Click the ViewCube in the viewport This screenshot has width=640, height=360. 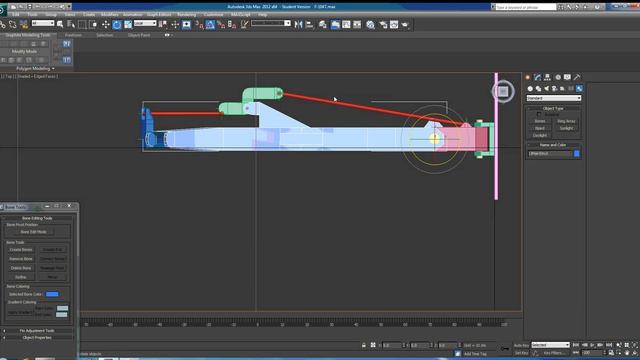503,91
